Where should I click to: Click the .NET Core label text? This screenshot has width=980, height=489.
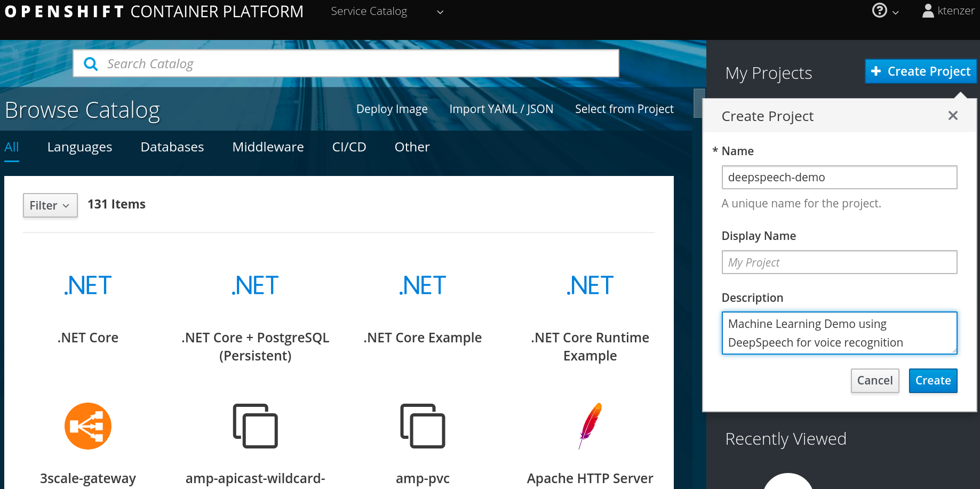click(x=88, y=338)
